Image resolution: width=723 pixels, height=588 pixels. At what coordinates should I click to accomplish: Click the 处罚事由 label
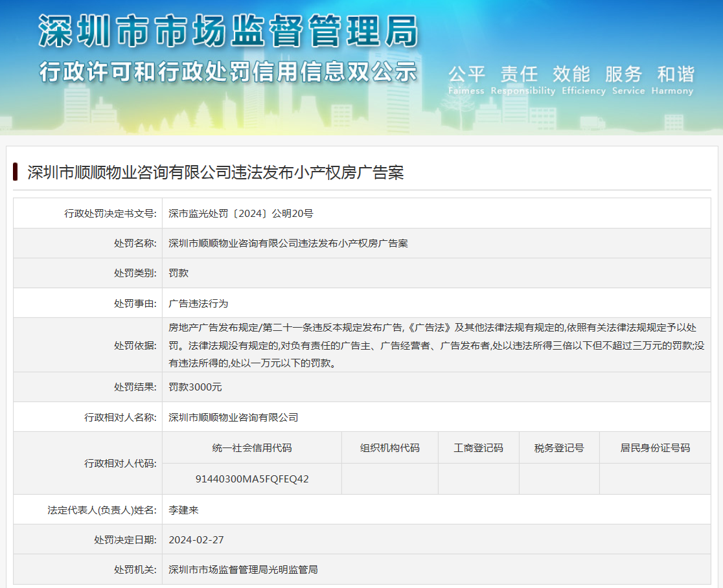pyautogui.click(x=135, y=304)
